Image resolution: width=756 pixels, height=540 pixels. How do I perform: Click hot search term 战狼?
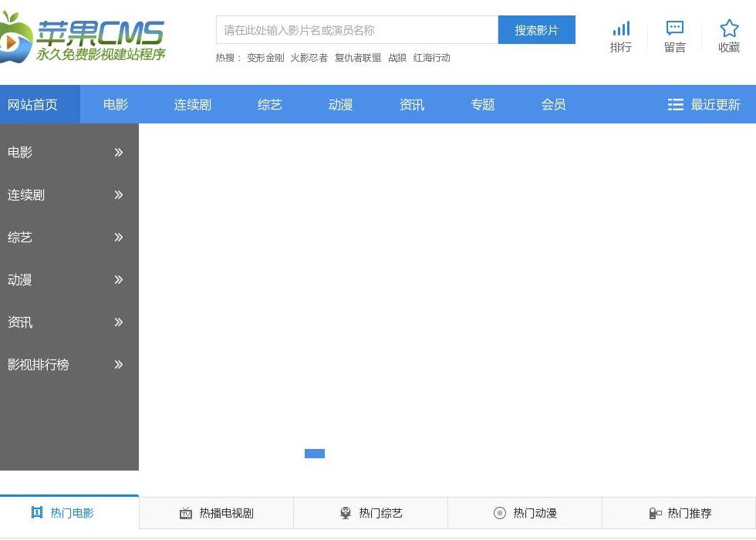click(397, 58)
